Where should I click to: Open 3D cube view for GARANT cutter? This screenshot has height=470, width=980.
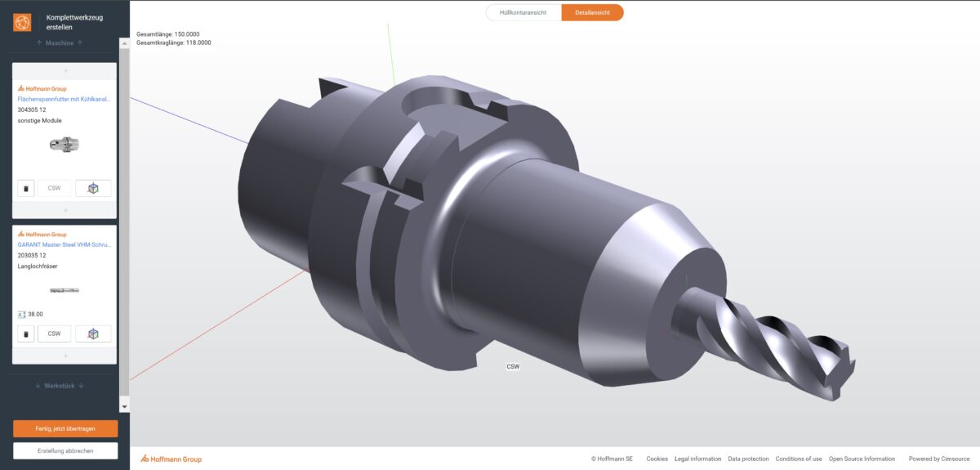tap(93, 333)
